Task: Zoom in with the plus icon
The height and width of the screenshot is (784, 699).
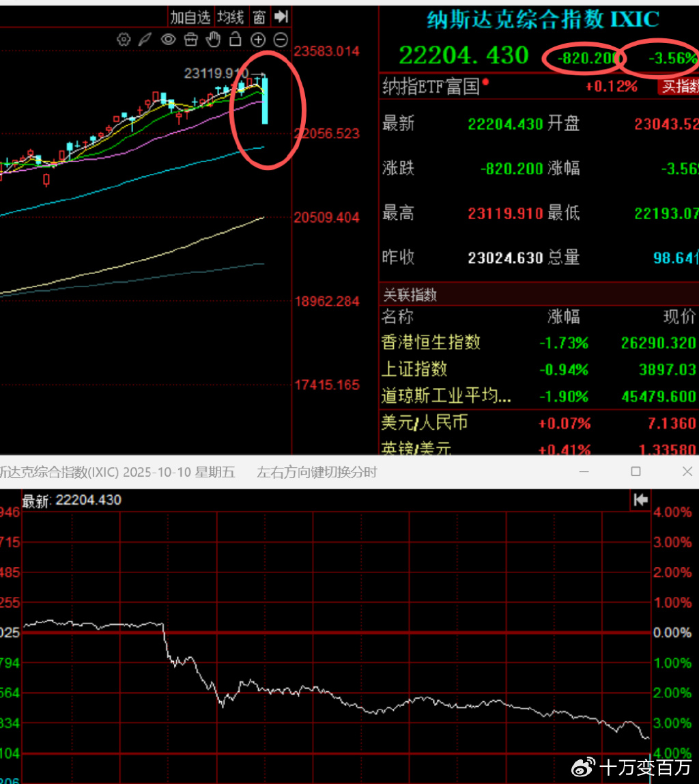Action: point(258,39)
